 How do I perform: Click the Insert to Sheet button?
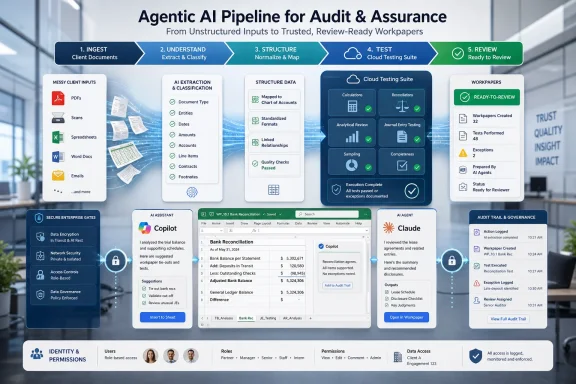tap(162, 317)
